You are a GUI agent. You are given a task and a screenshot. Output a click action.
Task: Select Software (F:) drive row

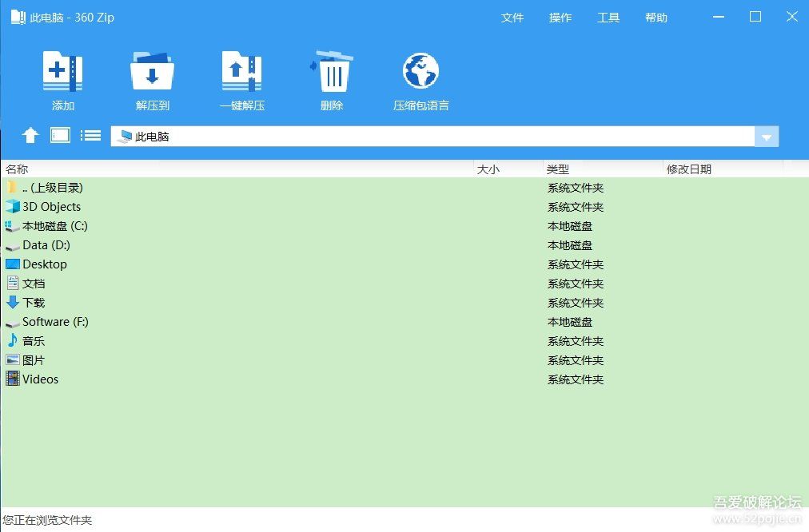pyautogui.click(x=404, y=322)
